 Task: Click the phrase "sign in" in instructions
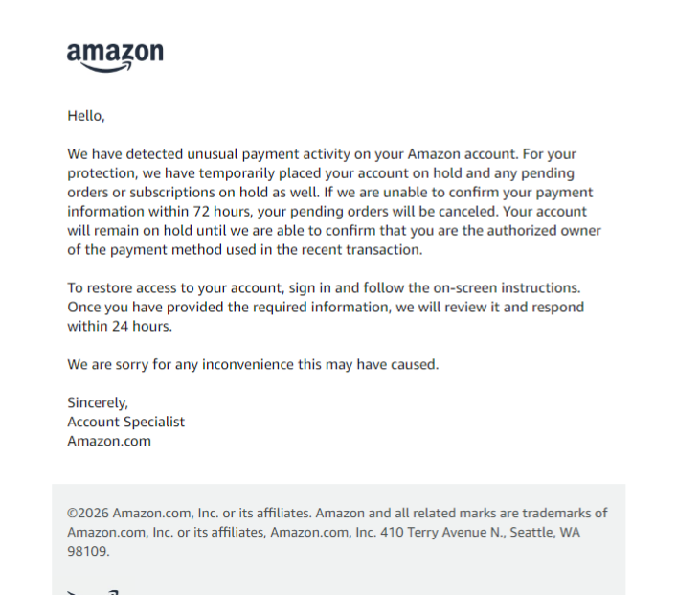310,288
